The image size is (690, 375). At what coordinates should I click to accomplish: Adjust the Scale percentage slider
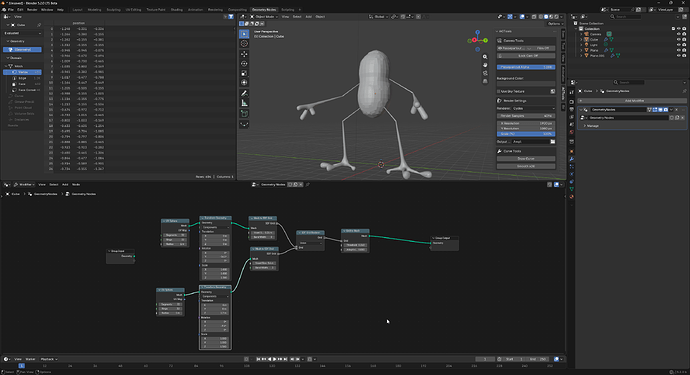tap(526, 134)
